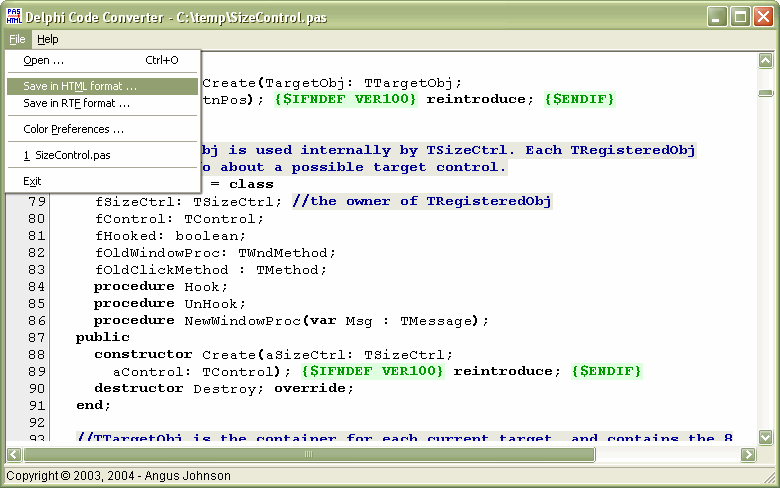
Task: Click the horizontal scrollbar right arrow
Action: tap(748, 454)
